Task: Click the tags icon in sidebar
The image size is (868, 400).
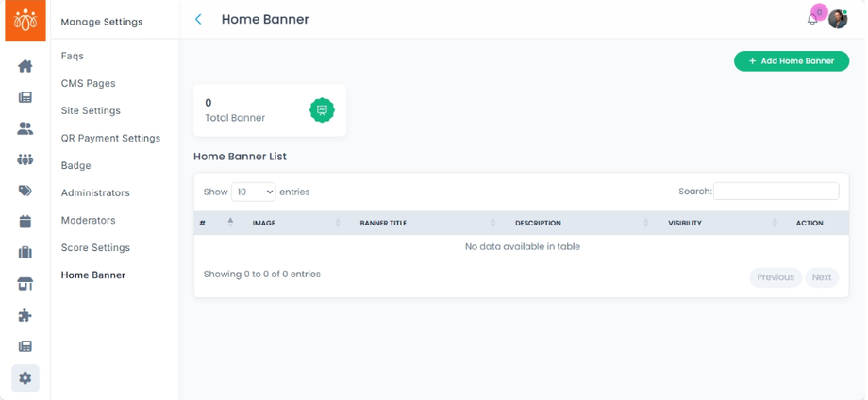Action: pyautogui.click(x=25, y=191)
